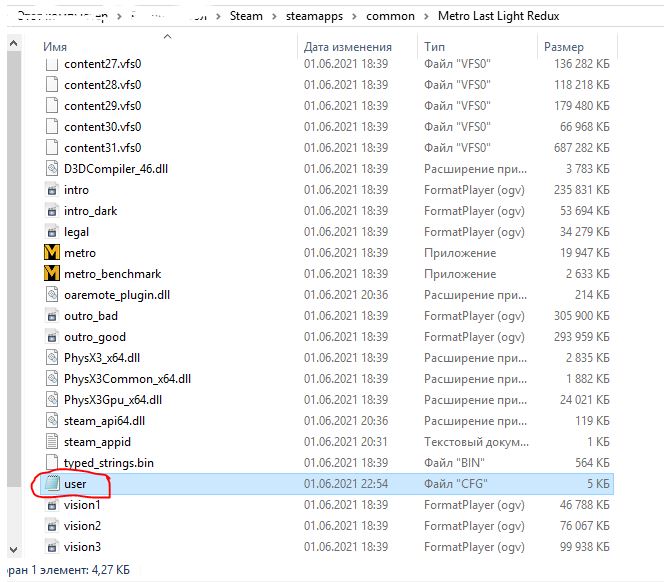This screenshot has width=664, height=582.
Task: Click the vision2 video icon
Action: 52,526
